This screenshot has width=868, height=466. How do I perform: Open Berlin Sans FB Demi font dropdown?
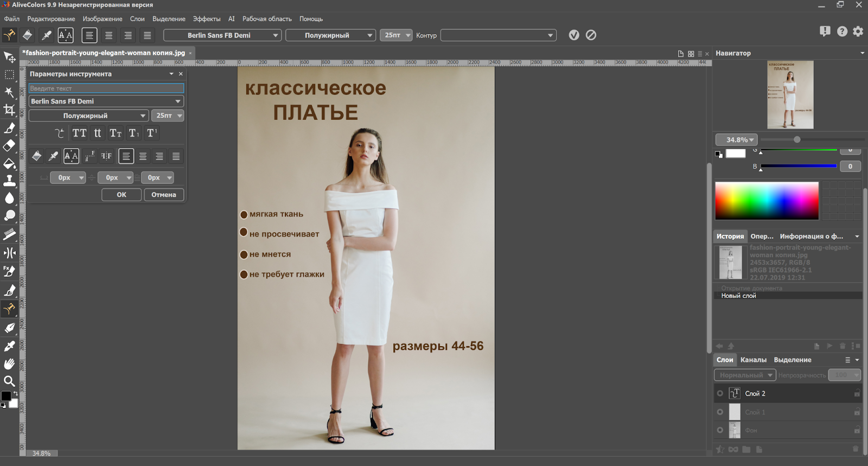tap(222, 35)
